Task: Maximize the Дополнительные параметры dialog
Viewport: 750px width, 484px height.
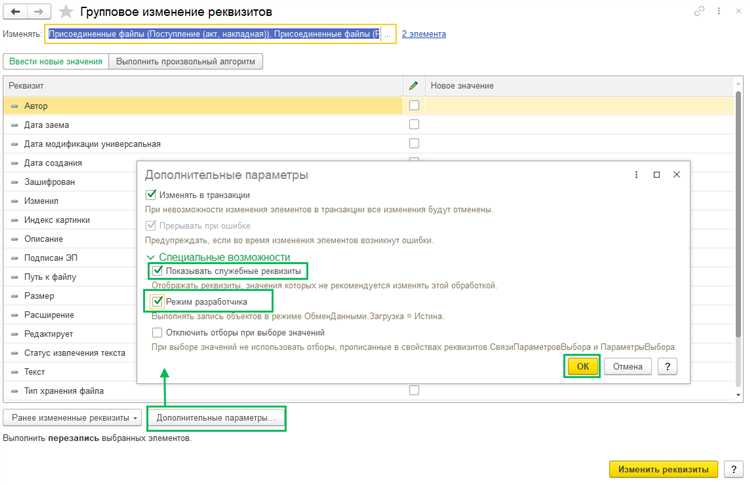Action: (x=657, y=175)
